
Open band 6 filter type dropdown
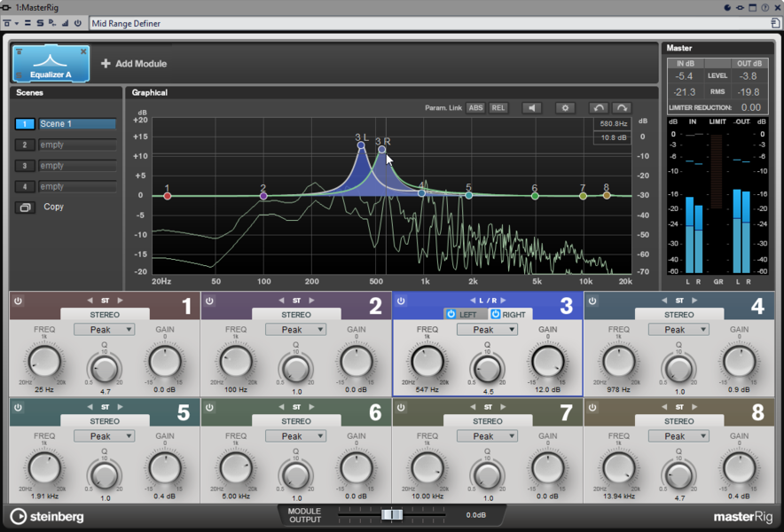coord(295,436)
